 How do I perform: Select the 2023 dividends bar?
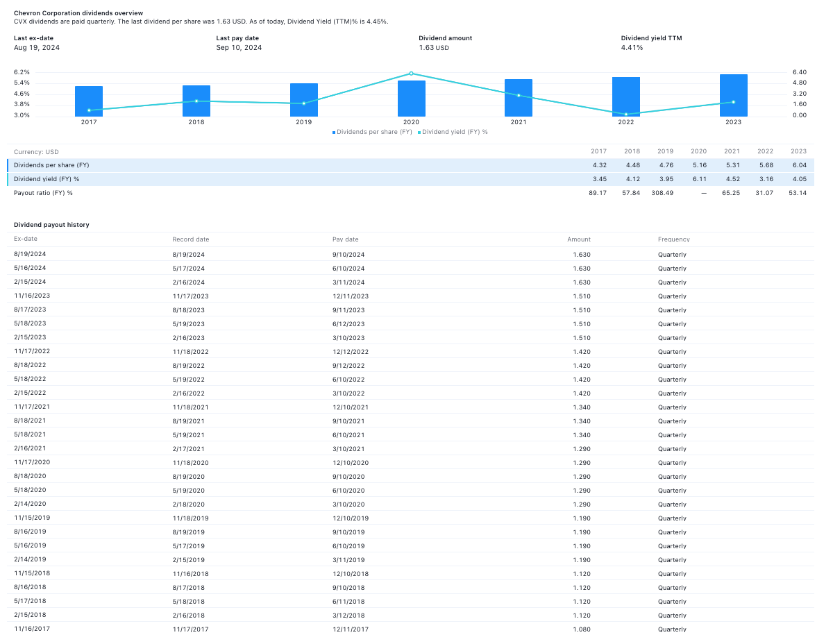coord(734,95)
